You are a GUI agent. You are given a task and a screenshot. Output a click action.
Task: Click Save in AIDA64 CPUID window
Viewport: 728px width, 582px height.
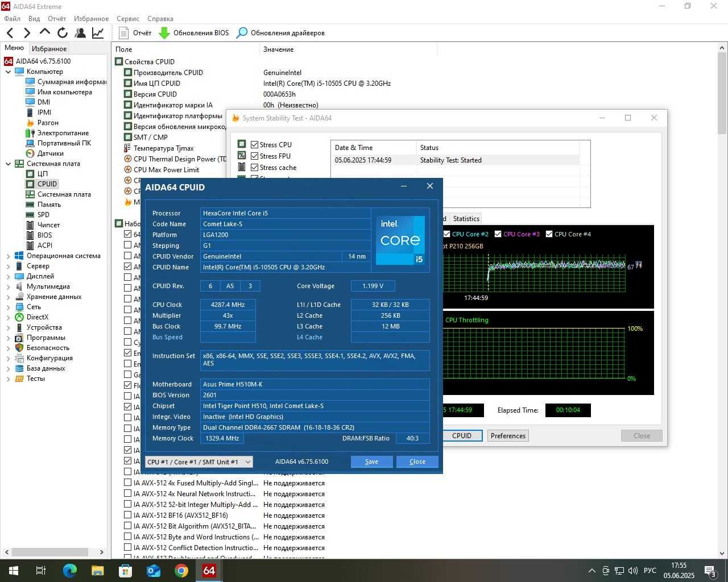click(x=371, y=462)
